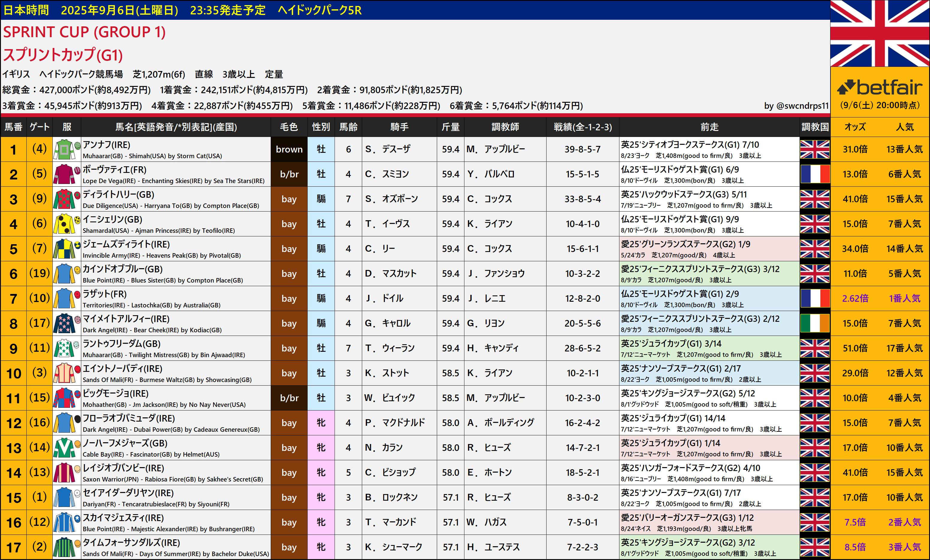
Task: Click the オッズ column header
Action: click(855, 127)
